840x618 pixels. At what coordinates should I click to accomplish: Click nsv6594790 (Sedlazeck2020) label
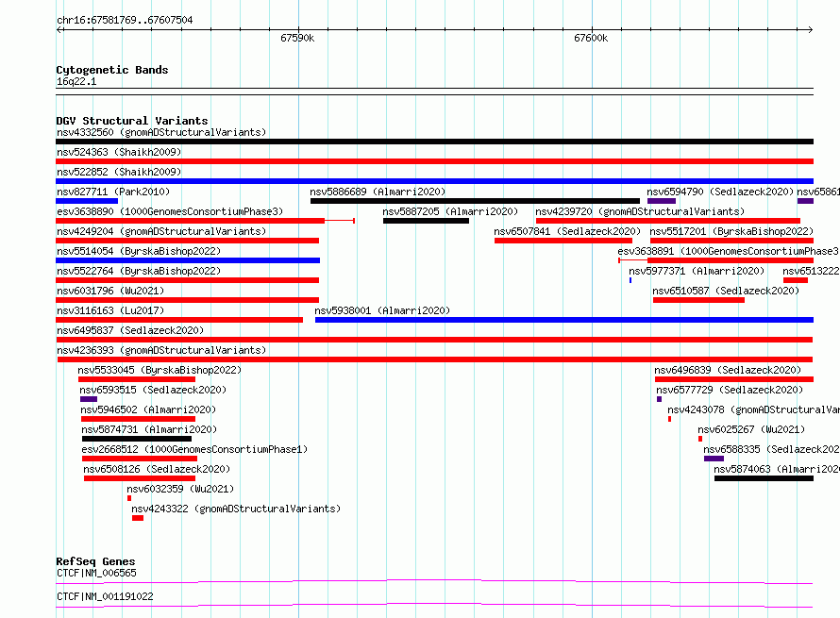point(720,192)
